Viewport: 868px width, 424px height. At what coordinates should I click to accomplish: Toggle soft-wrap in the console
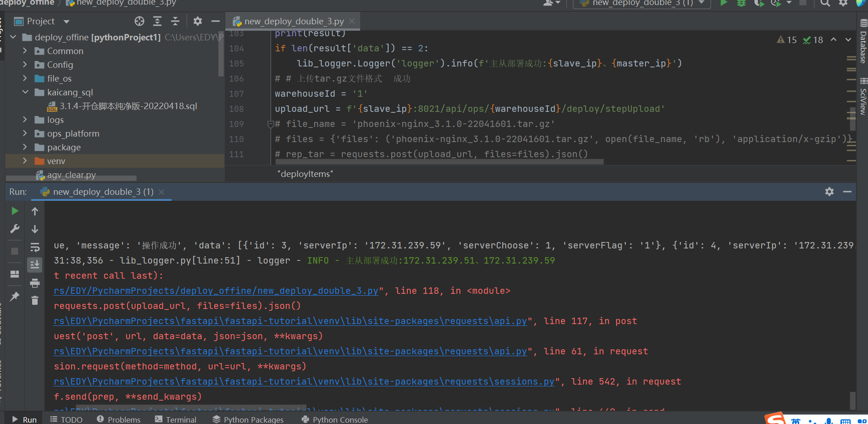(x=35, y=248)
